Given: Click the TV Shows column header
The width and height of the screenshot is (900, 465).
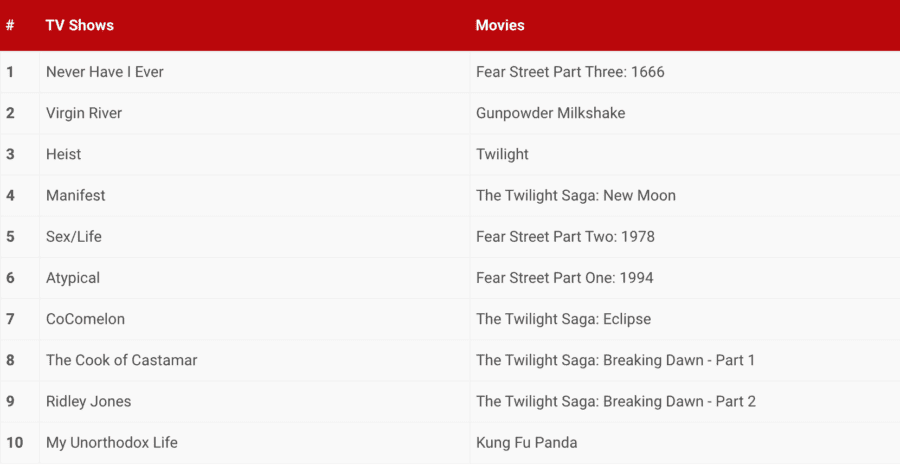Looking at the screenshot, I should tap(80, 25).
